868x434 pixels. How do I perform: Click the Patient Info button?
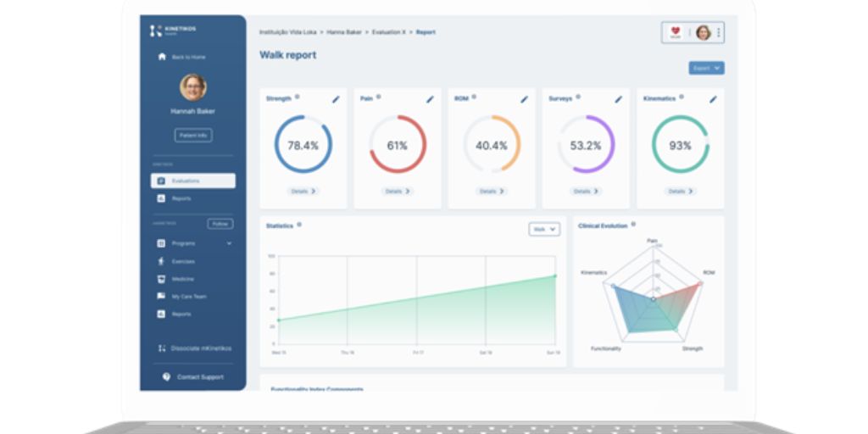click(193, 135)
